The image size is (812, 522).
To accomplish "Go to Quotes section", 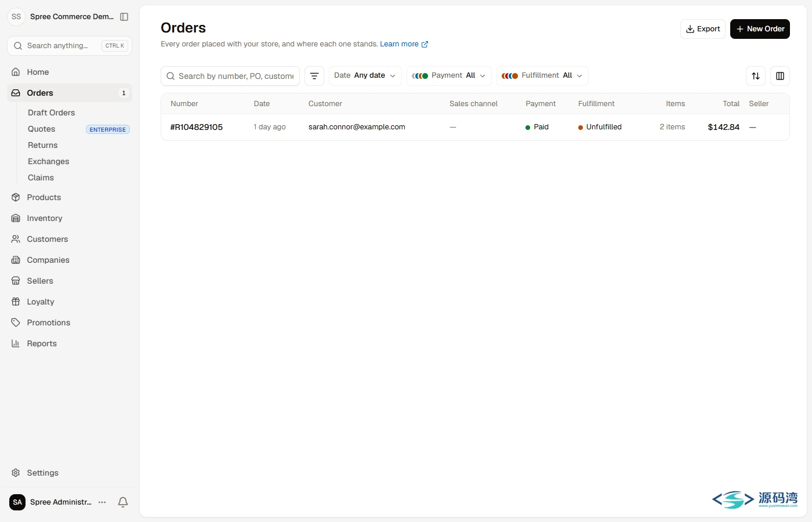I will point(42,129).
